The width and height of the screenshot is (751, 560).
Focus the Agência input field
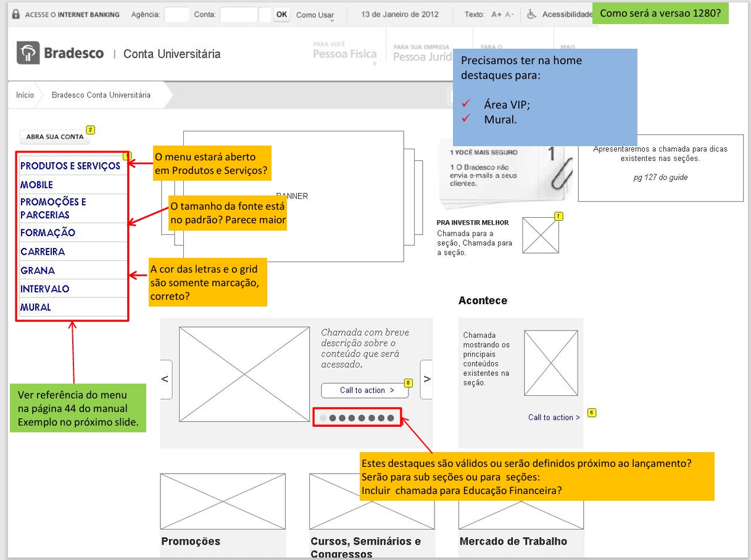click(176, 14)
